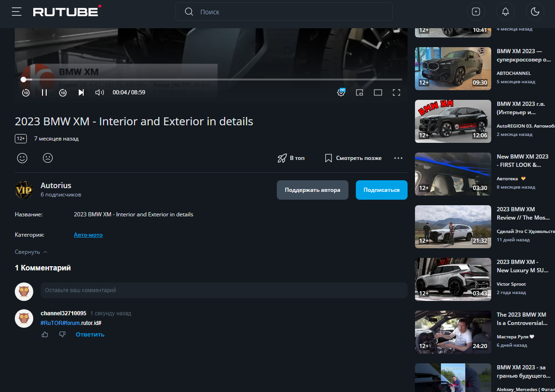Open HD quality settings gear
Image resolution: width=555 pixels, height=392 pixels.
(341, 92)
